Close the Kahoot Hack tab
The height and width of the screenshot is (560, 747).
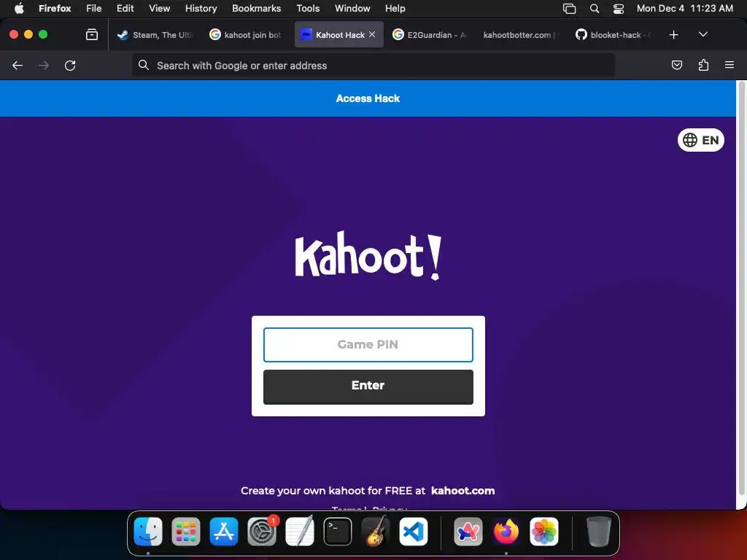(x=372, y=34)
